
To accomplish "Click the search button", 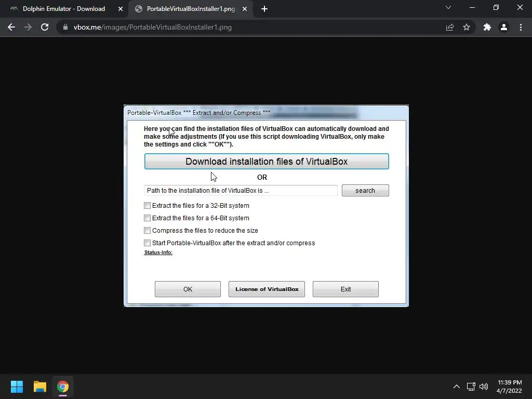I will [x=365, y=190].
